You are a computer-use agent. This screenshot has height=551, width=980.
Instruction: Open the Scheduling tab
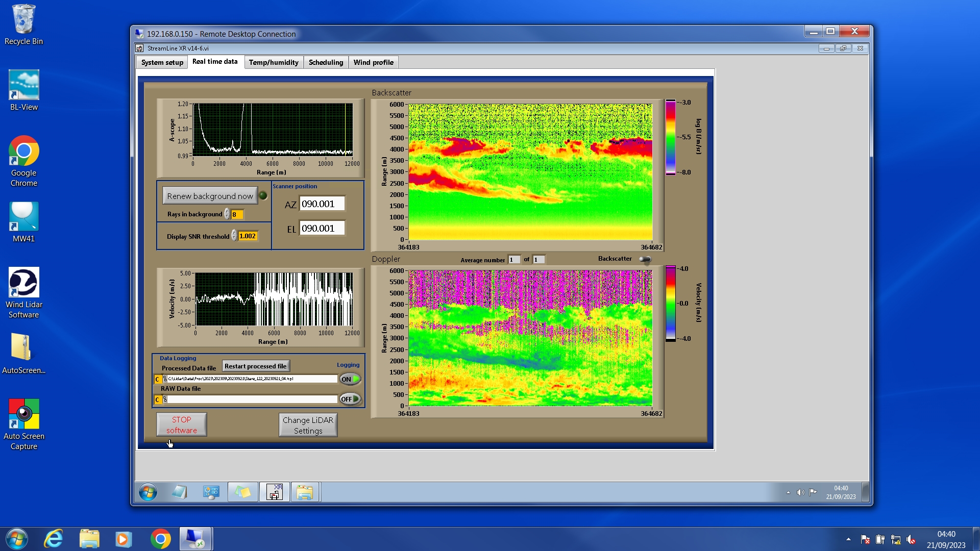pyautogui.click(x=326, y=62)
